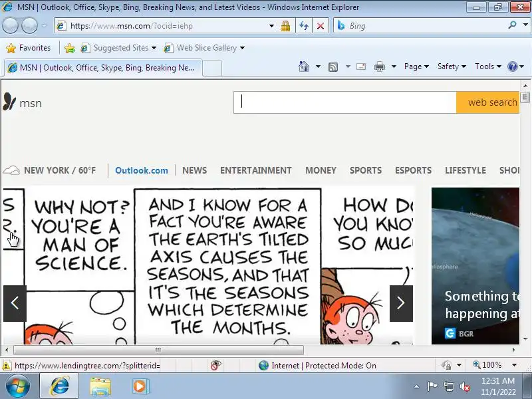
Task: Open Windows Explorer from taskbar
Action: point(100,386)
